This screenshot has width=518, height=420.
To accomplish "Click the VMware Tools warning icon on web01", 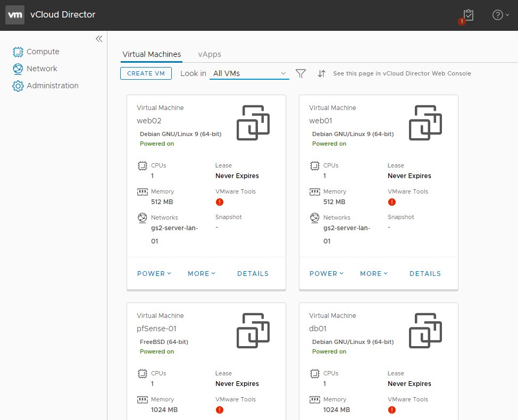I will 392,202.
